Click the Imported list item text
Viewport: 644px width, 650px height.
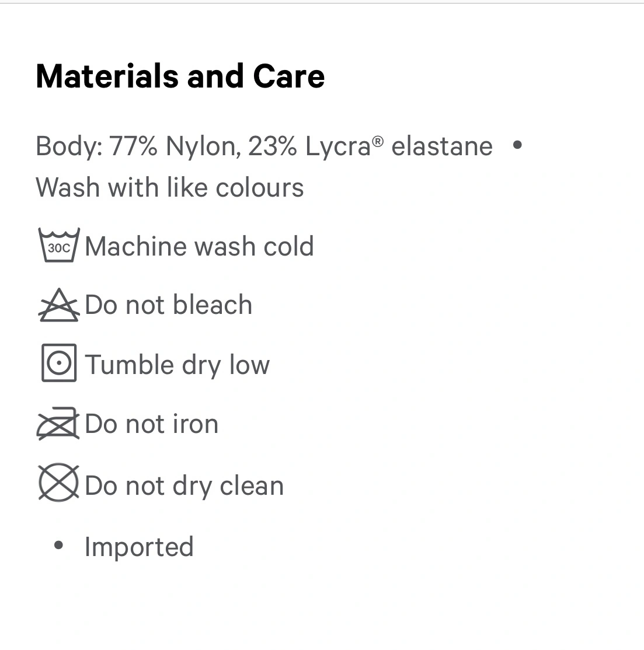(x=139, y=547)
